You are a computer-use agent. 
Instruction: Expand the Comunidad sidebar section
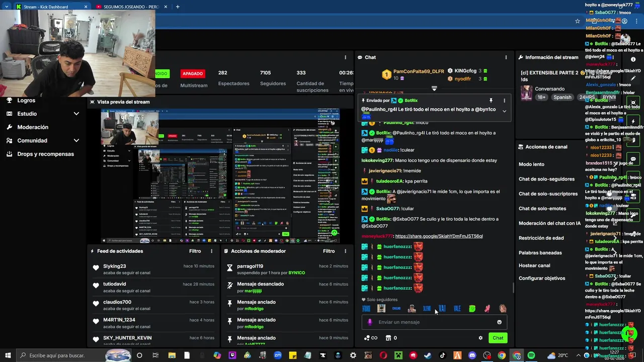click(76, 141)
